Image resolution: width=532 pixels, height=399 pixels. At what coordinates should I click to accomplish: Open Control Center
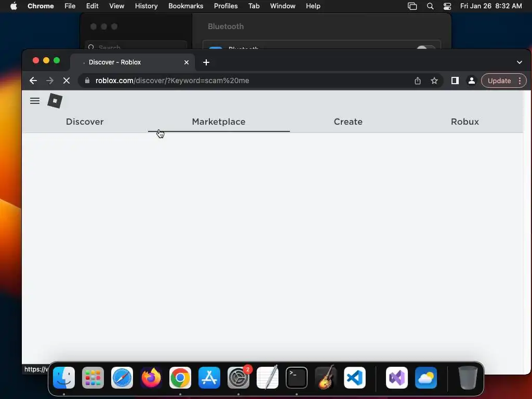(x=447, y=6)
